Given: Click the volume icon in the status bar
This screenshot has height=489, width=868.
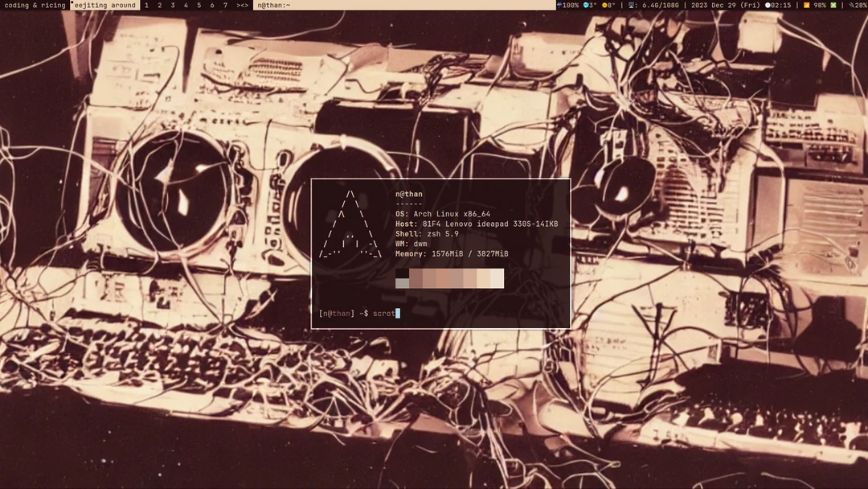Looking at the screenshot, I should [559, 5].
